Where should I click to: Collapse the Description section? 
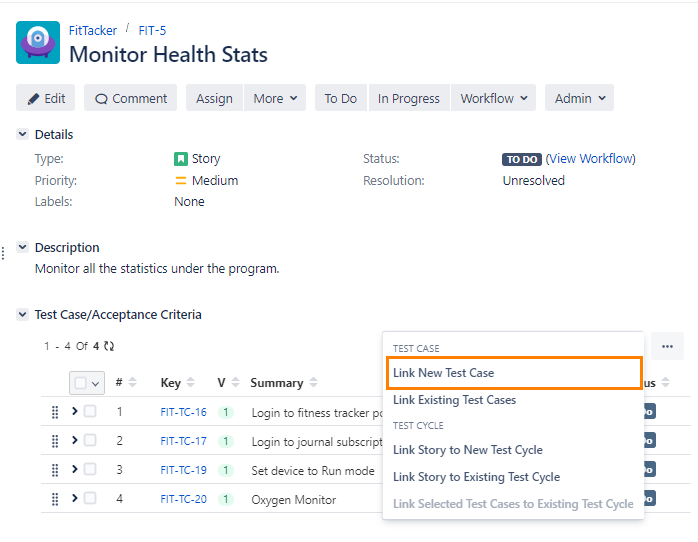(x=22, y=247)
